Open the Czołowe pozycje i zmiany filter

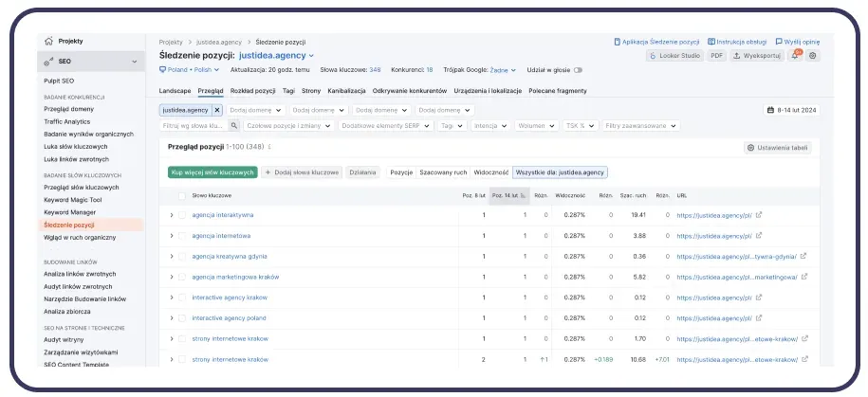(x=288, y=125)
